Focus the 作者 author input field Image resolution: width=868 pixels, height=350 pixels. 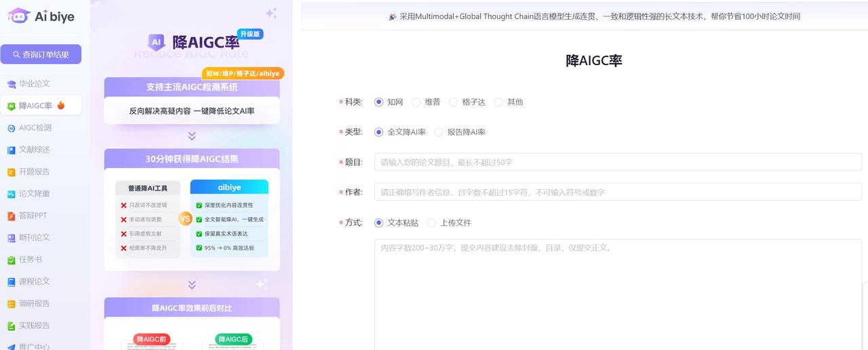click(x=618, y=192)
